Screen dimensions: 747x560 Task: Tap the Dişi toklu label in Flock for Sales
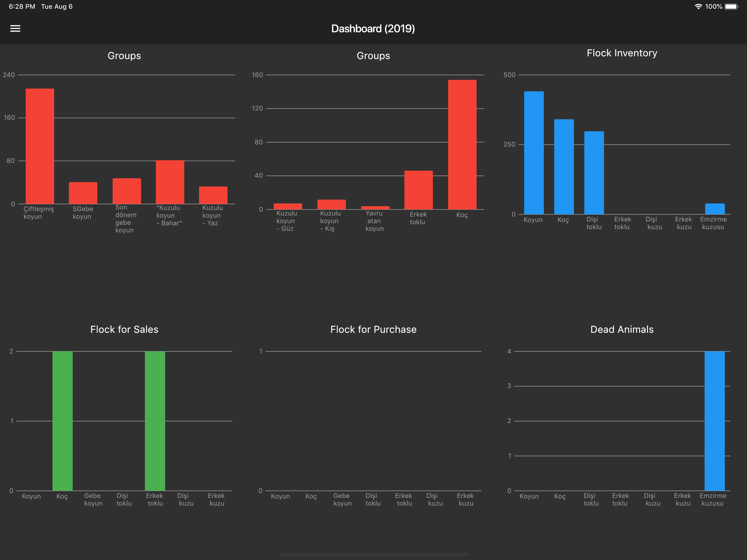point(124,500)
